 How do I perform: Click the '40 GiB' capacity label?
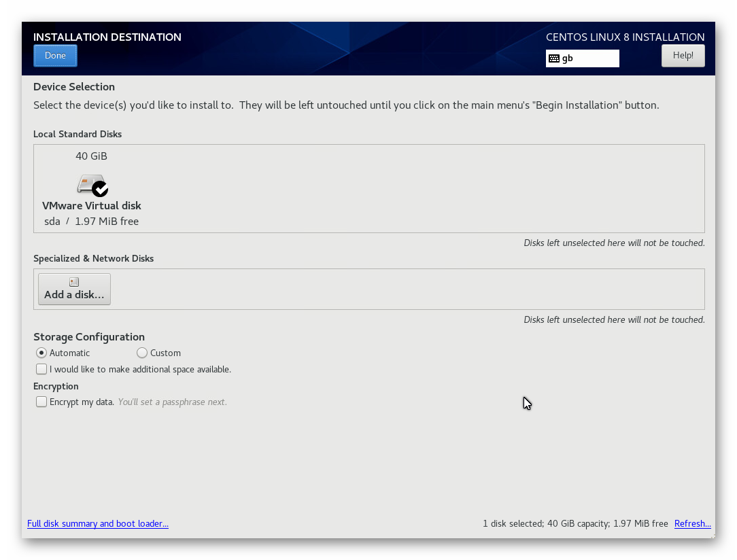(x=91, y=156)
